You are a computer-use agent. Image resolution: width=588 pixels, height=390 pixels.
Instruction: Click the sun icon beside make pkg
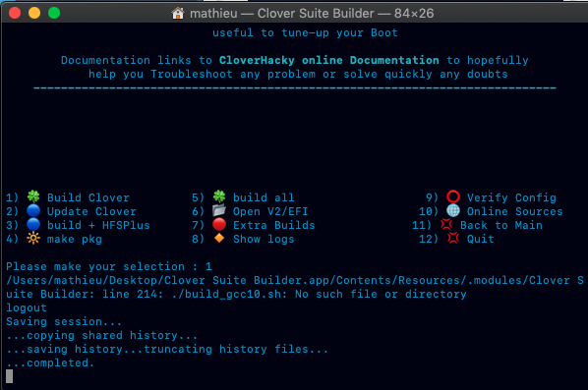pos(33,239)
